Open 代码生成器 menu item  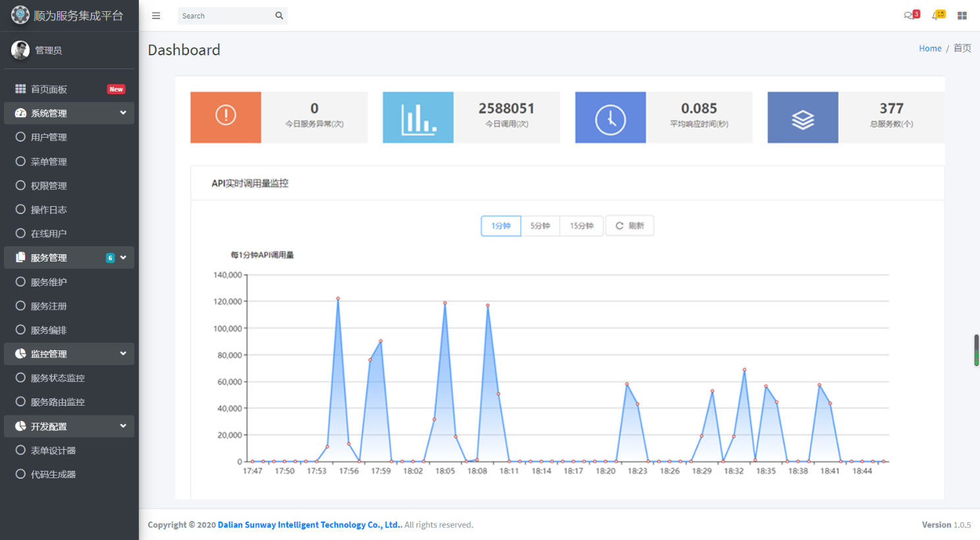pyautogui.click(x=69, y=474)
